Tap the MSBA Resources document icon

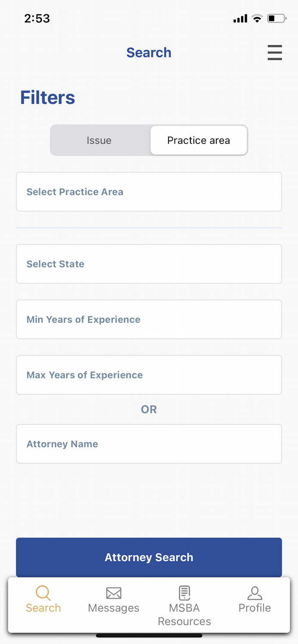184,592
